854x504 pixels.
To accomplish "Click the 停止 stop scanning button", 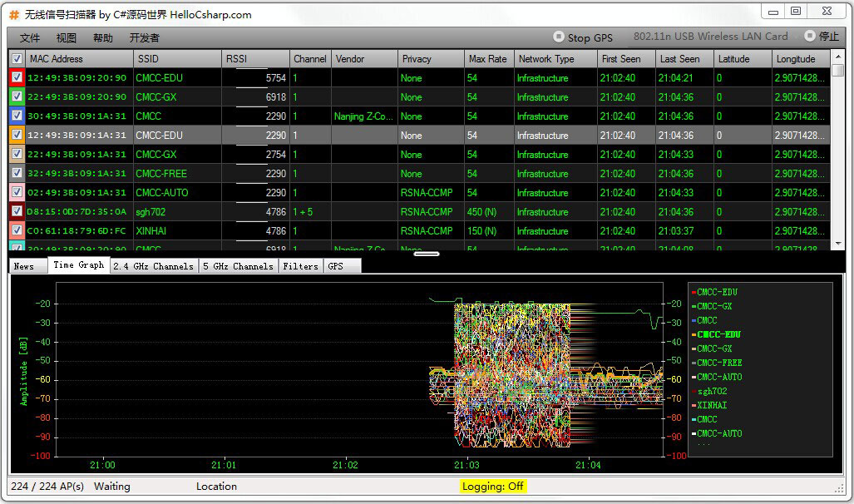I will coord(822,37).
